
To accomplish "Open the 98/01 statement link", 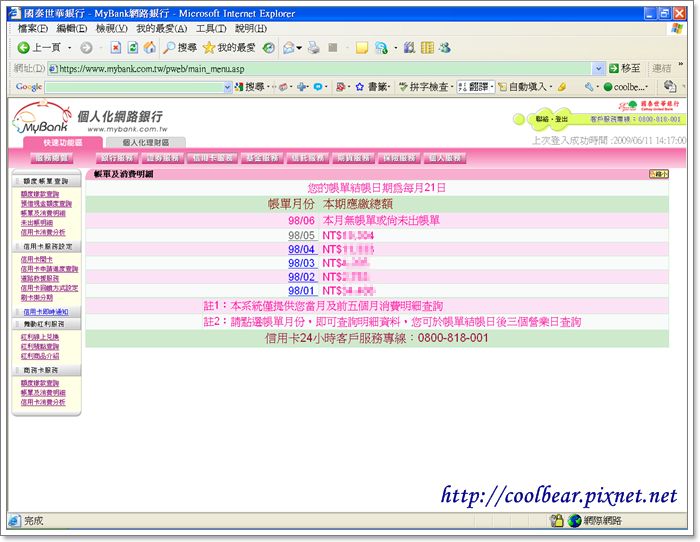I will click(x=301, y=291).
